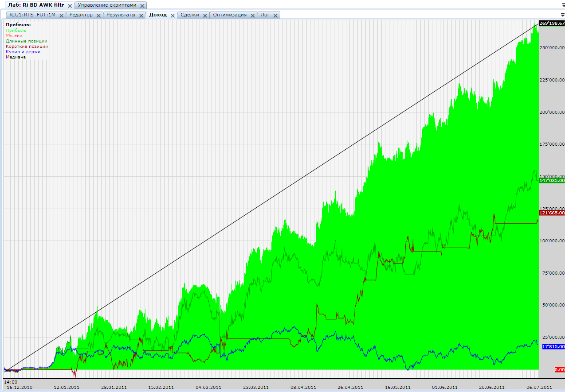565x392 pixels.
Task: Close the Результаты tab
Action: (141, 16)
